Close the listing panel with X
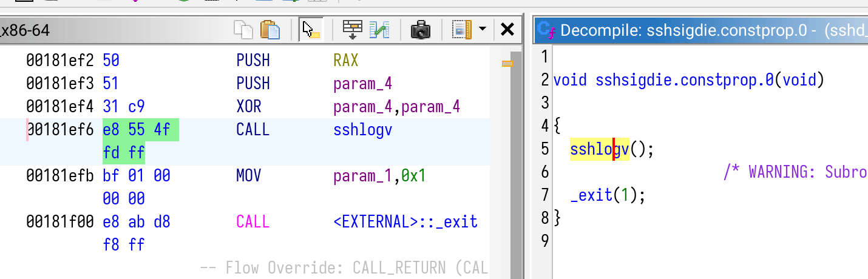Viewport: 868px width, 279px height. tap(507, 29)
